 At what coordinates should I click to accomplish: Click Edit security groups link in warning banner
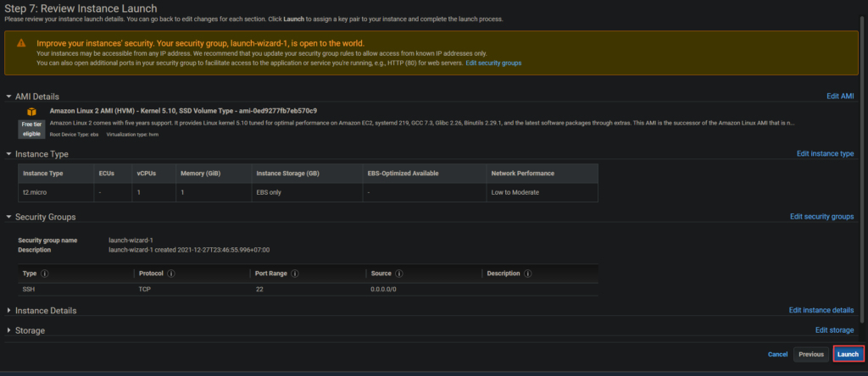[493, 64]
